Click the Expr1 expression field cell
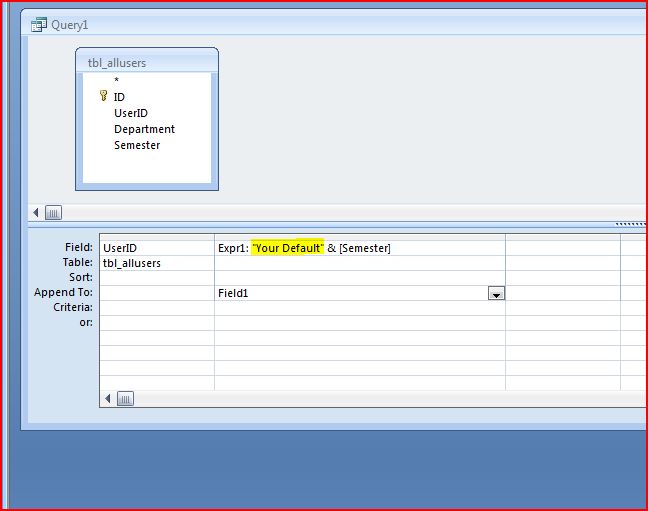The image size is (648, 511). click(360, 248)
